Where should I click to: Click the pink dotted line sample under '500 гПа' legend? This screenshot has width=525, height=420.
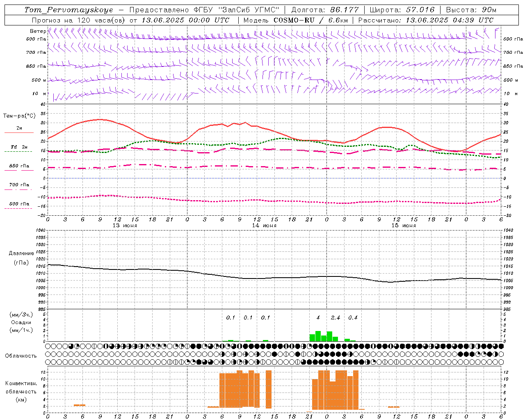(18, 208)
